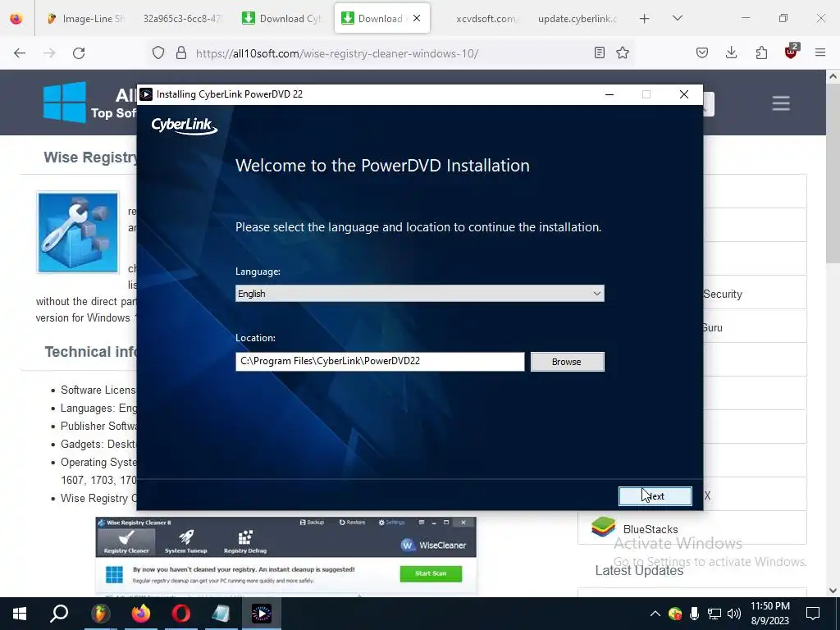Screen dimensions: 840x630
Task: Open Firefox extensions puzzle icon
Action: point(761,52)
